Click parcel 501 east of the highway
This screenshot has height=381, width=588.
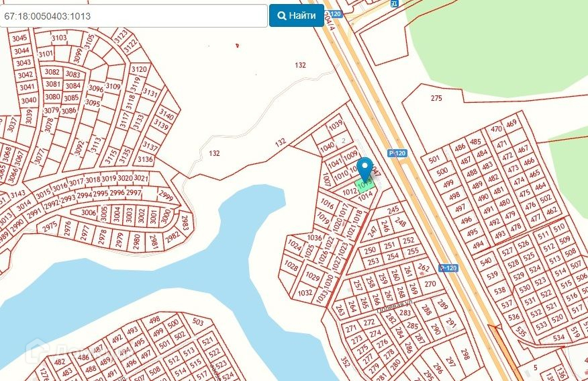(x=434, y=159)
